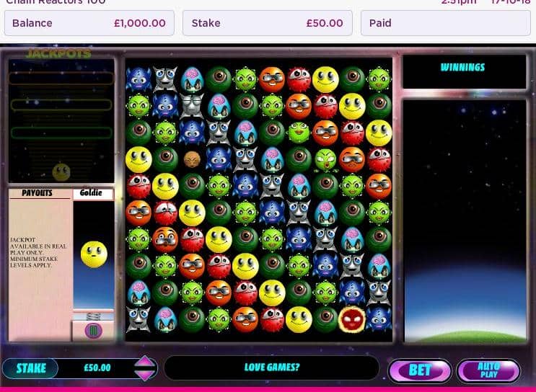Decrease stake with the down arrow
Screen dimensions: 536x392
tap(145, 375)
